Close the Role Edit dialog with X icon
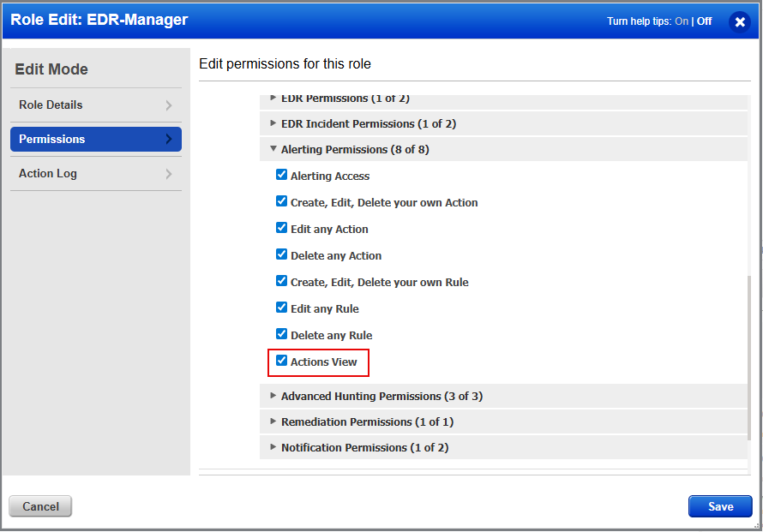Viewport: 763px width, 532px height. pos(740,22)
